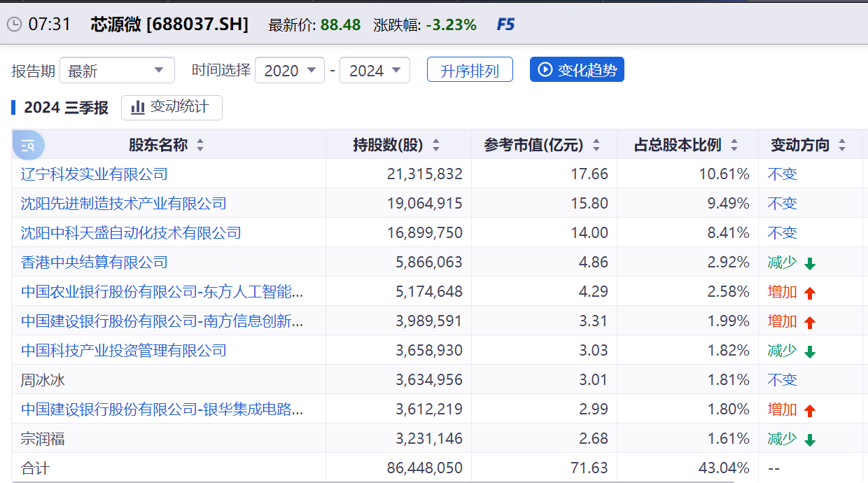Click share count 3,634,956
The image size is (868, 483).
[x=429, y=379]
